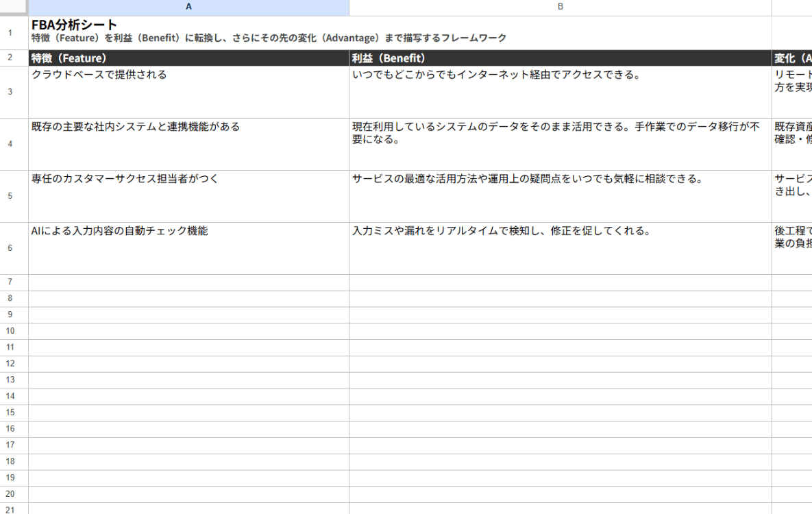Select the cell about インターネット経由でアクセス

[x=560, y=92]
